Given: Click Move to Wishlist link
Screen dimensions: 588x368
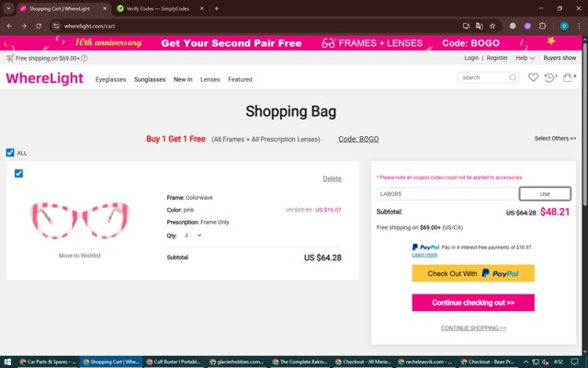Looking at the screenshot, I should (x=80, y=256).
